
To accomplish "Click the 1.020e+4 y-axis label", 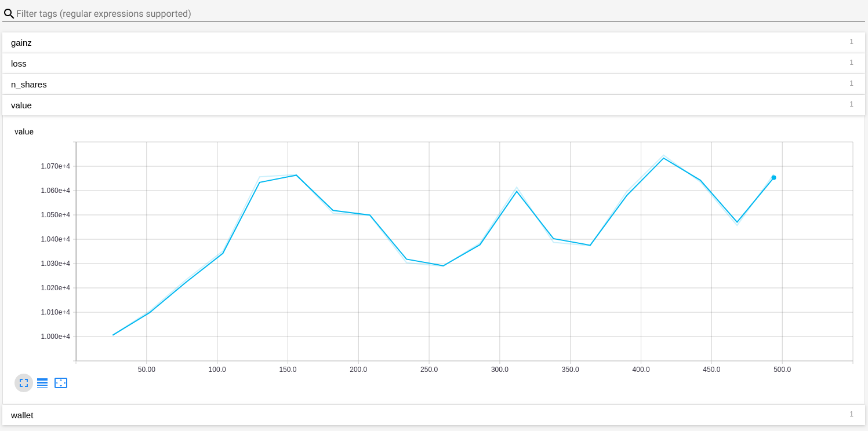I will 55,288.
